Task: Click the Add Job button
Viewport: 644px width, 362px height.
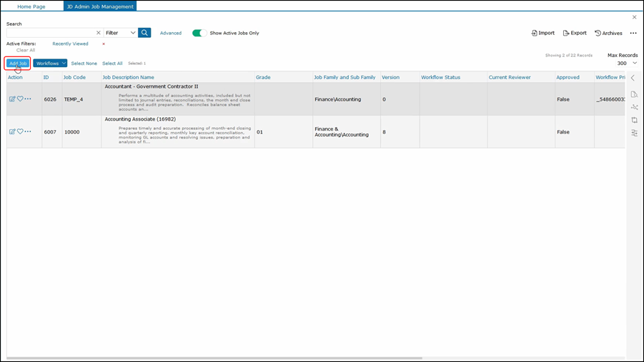Action: click(x=18, y=64)
